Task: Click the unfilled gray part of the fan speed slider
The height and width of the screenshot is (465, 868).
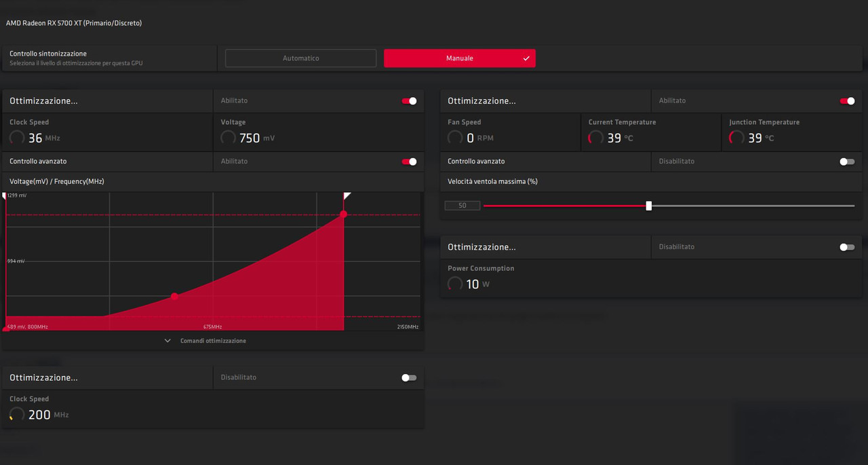Action: [x=753, y=206]
